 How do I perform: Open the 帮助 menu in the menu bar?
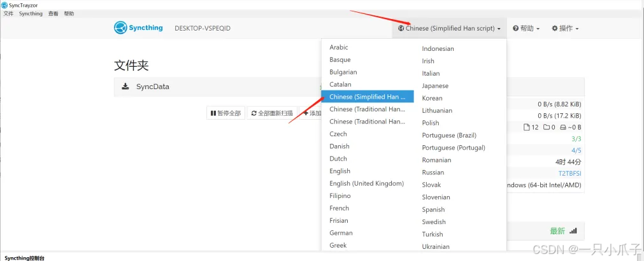(69, 13)
